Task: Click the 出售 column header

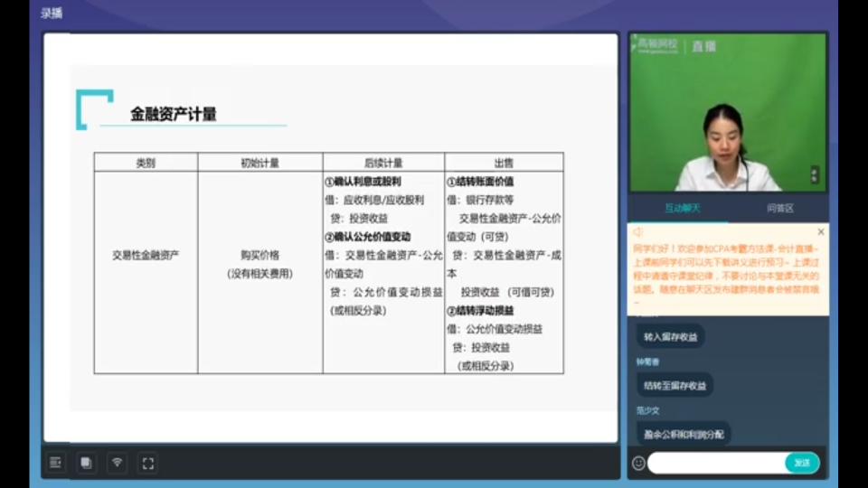Action: 504,163
